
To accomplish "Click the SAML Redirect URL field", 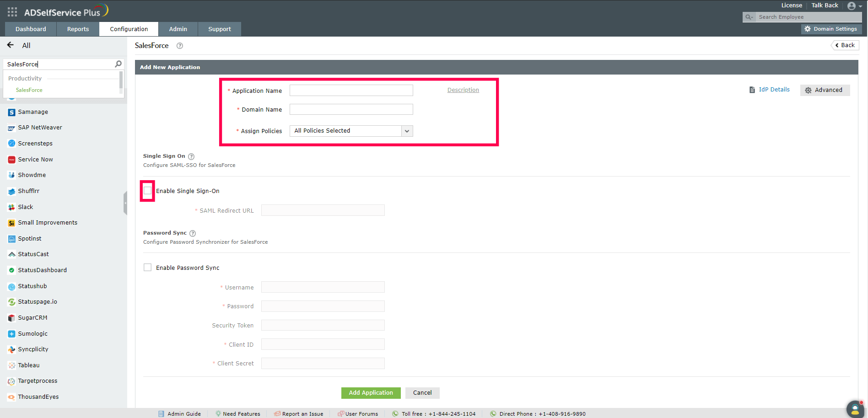I will tap(323, 210).
